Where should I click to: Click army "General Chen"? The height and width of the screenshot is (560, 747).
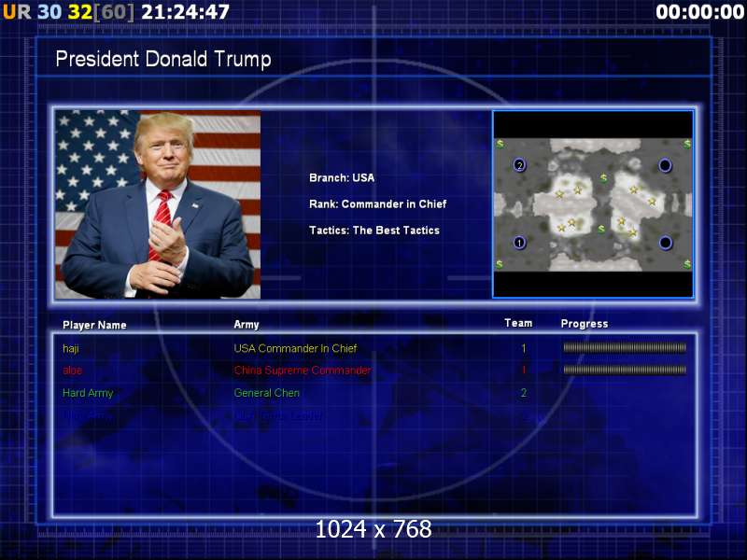267,393
